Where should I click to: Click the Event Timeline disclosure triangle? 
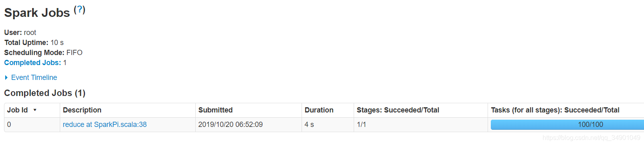6,78
